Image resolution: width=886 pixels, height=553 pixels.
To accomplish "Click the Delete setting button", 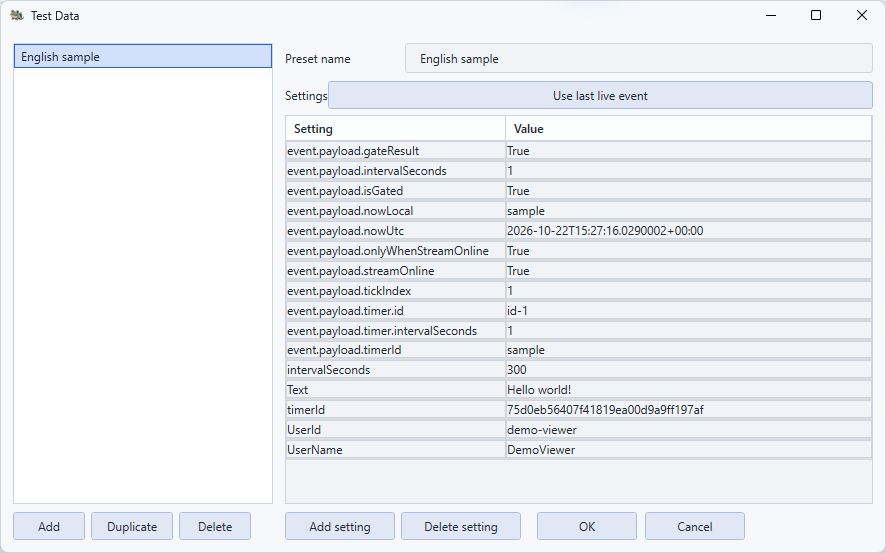I will pyautogui.click(x=461, y=526).
